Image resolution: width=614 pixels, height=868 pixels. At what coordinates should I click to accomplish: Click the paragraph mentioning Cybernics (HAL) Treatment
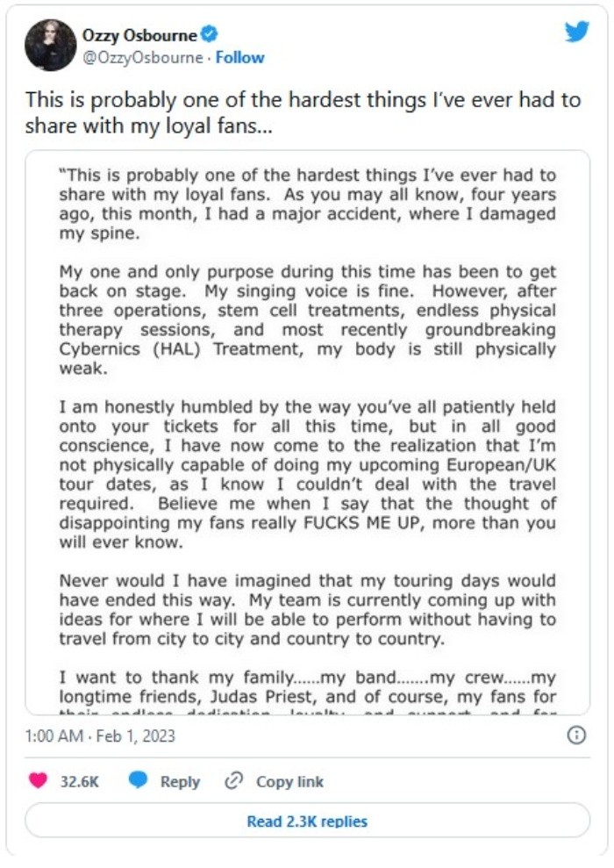tap(307, 320)
